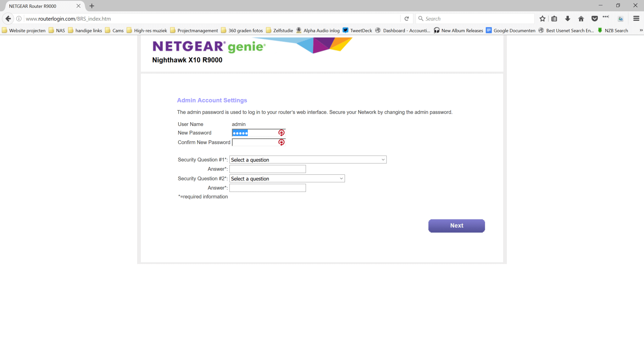The image size is (644, 347).
Task: Click the Next button
Action: tap(457, 226)
